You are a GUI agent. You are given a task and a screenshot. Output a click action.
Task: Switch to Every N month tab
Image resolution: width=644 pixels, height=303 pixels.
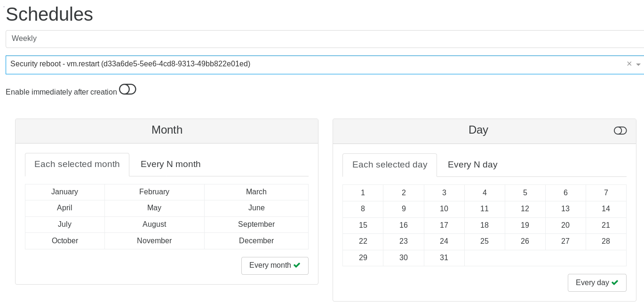click(170, 164)
